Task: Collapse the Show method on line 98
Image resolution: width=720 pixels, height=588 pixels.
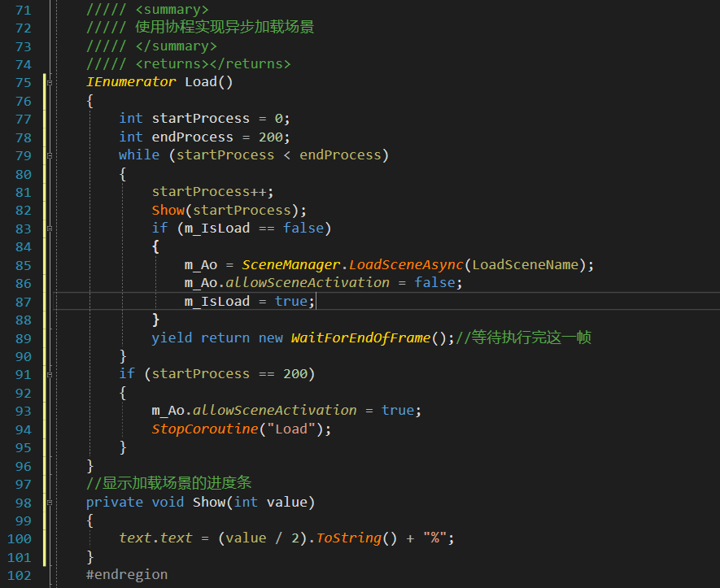Action: (x=50, y=502)
